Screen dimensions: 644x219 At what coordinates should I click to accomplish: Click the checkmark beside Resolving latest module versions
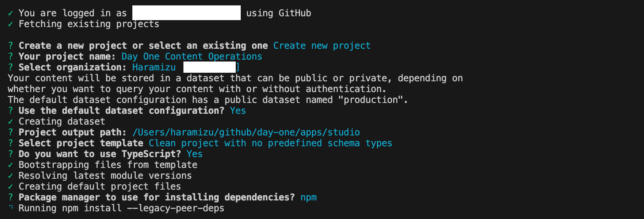[x=10, y=176]
